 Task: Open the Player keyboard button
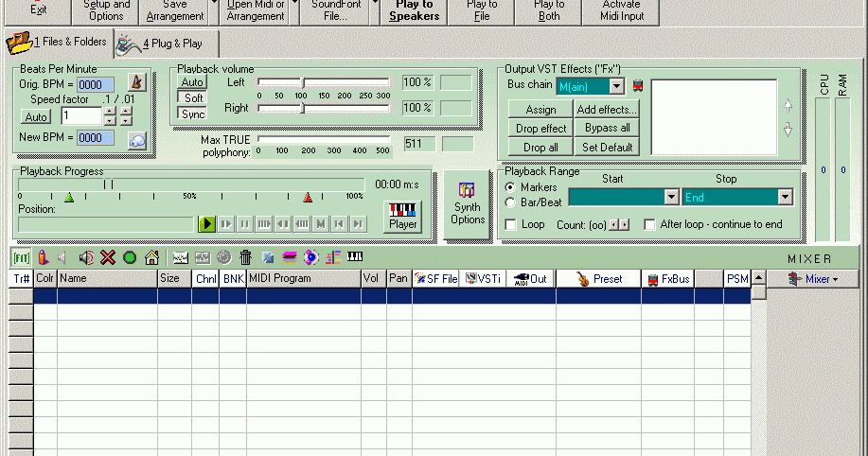402,217
